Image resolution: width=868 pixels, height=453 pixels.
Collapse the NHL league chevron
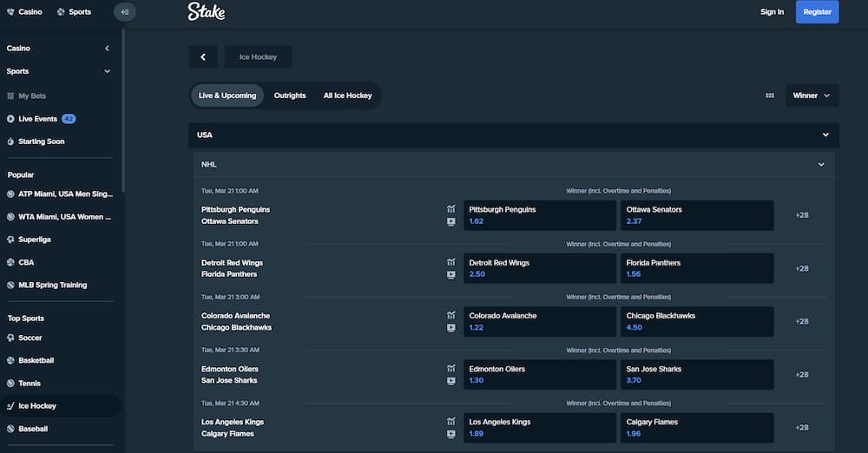point(821,165)
